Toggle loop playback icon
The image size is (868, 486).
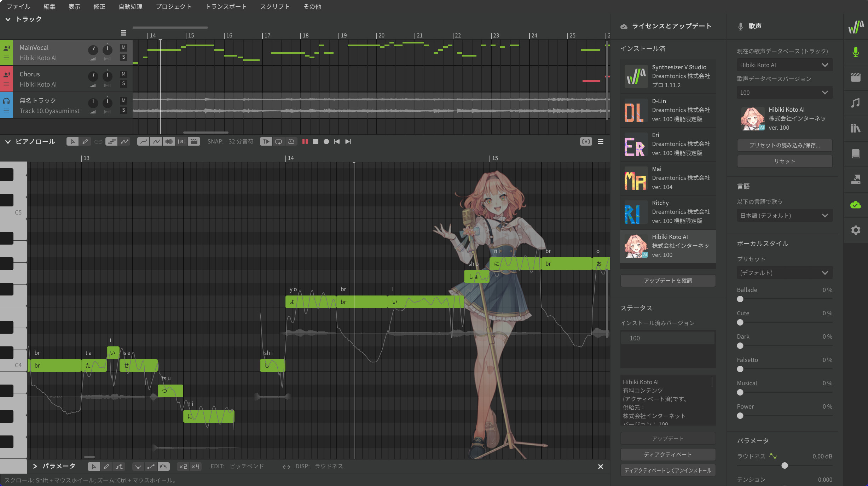coord(279,141)
